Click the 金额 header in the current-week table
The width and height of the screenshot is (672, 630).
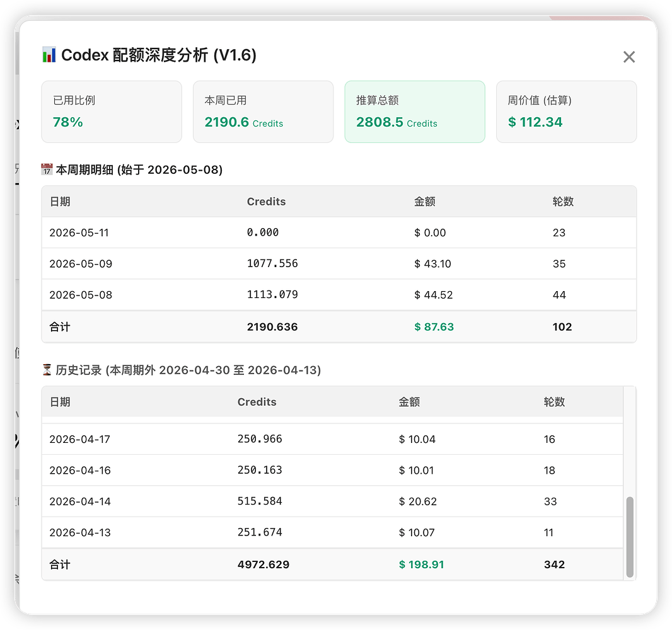pos(425,202)
